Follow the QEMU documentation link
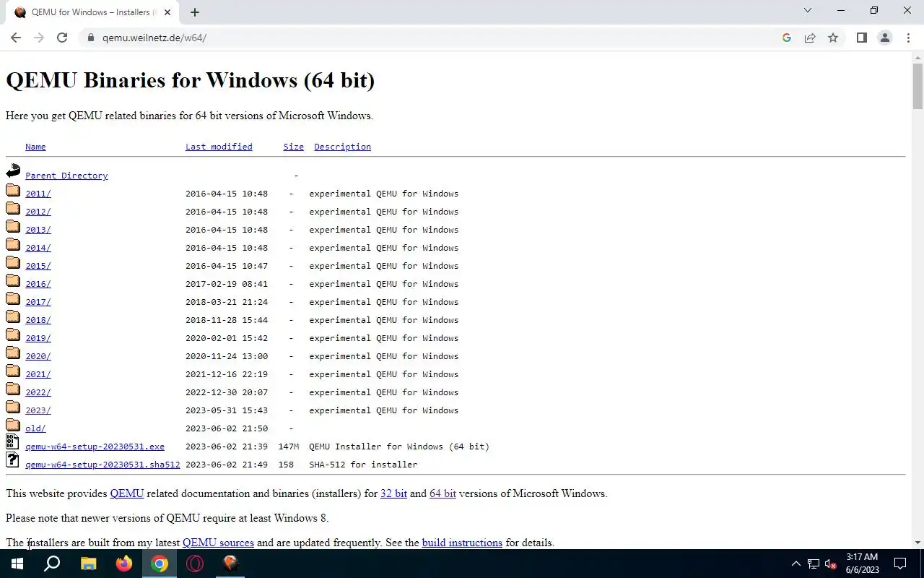Image resolution: width=924 pixels, height=578 pixels. coord(127,493)
